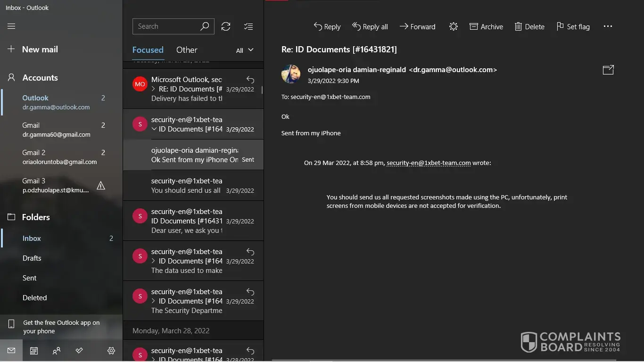Open the People contacts icon

57,351
